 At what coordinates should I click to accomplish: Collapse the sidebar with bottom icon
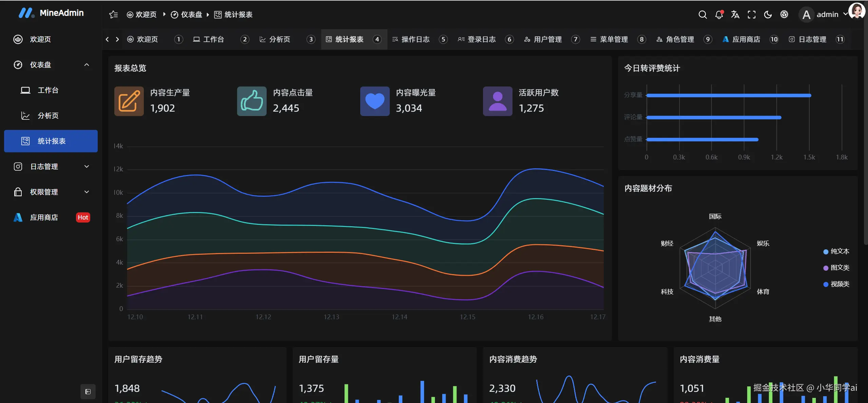(x=88, y=391)
